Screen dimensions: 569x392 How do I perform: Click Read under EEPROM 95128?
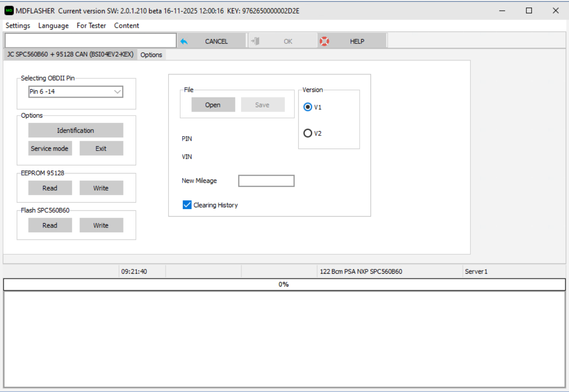(x=50, y=188)
